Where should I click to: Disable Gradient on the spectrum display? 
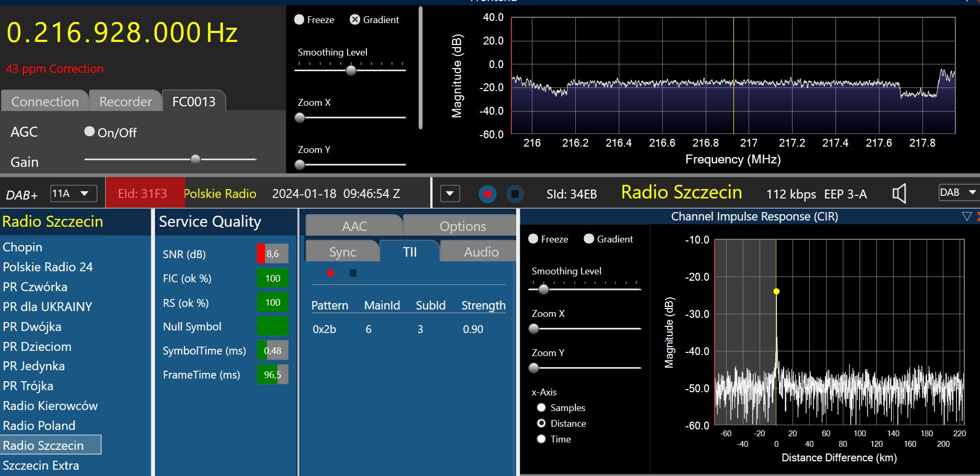pos(355,20)
